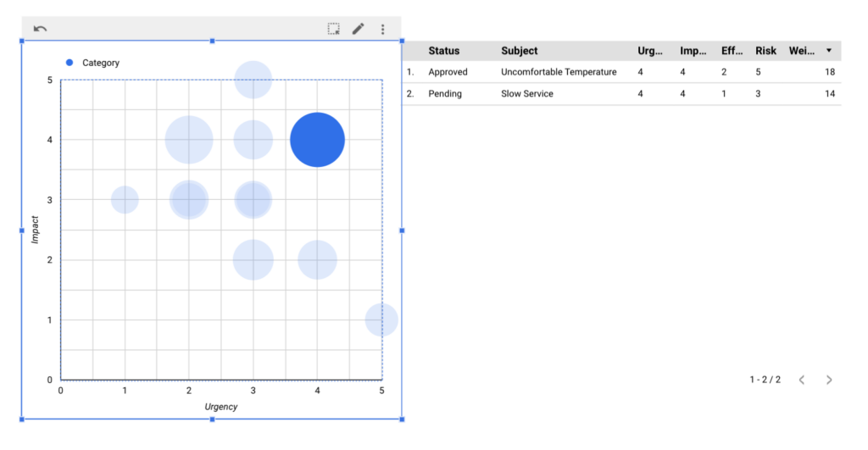868x450 pixels.
Task: Click the dashed selection box icon
Action: [334, 29]
